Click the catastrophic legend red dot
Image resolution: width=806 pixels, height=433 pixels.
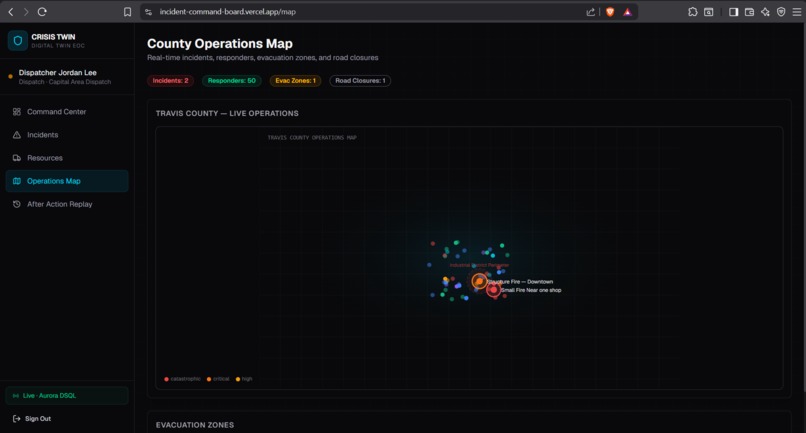coord(166,379)
